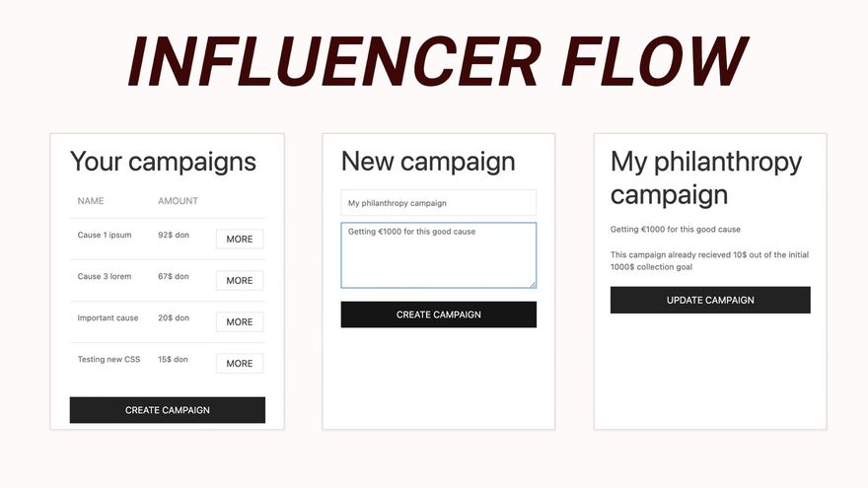Click the Your campaigns heading
The height and width of the screenshot is (488, 868).
pyautogui.click(x=164, y=162)
